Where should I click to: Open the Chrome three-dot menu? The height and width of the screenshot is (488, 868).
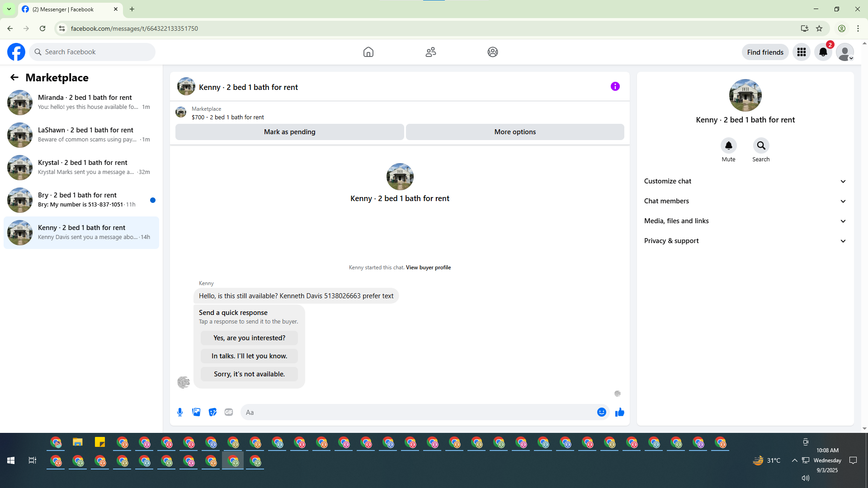point(858,28)
